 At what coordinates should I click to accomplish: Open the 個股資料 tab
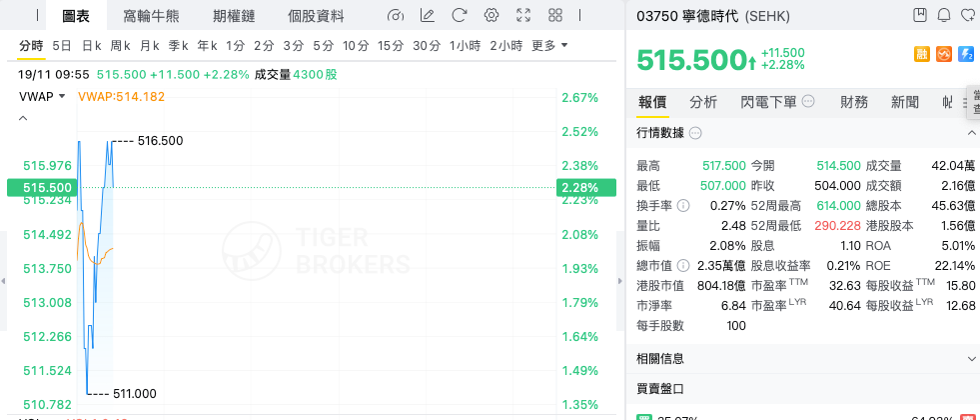[316, 15]
